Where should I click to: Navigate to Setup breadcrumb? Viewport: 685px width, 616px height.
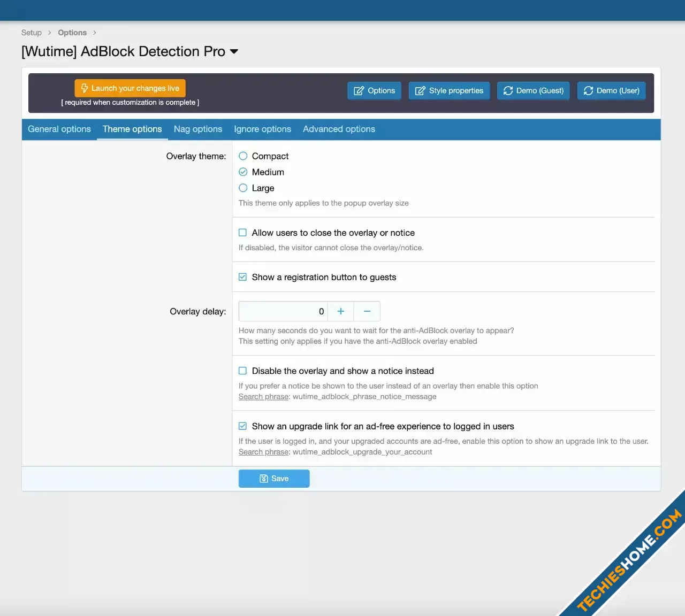[x=32, y=33]
